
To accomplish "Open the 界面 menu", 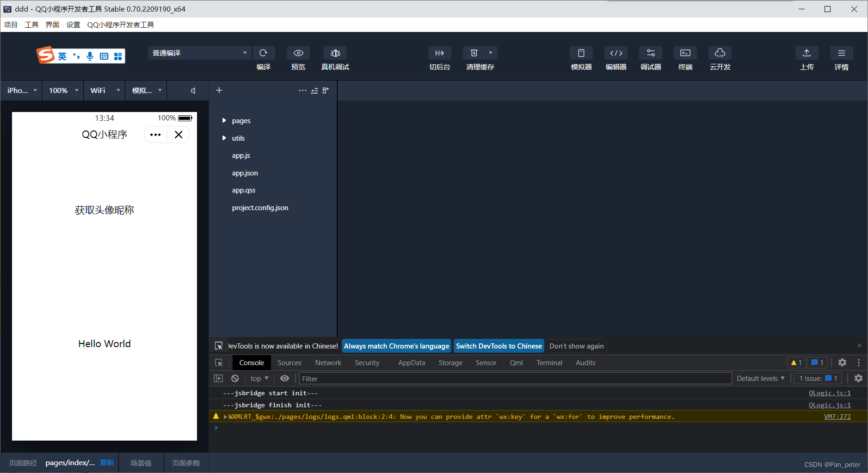I will click(x=52, y=25).
